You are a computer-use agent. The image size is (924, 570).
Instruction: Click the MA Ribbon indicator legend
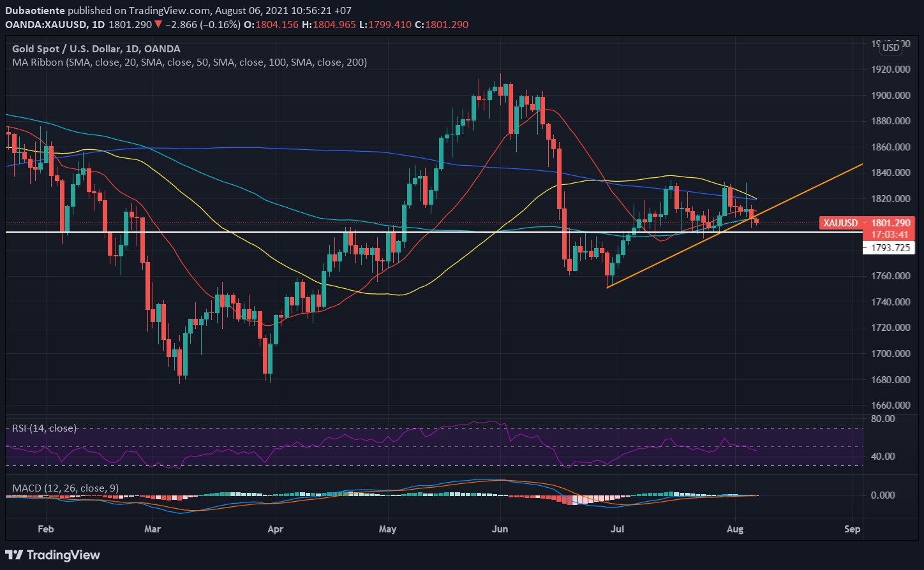pos(190,62)
